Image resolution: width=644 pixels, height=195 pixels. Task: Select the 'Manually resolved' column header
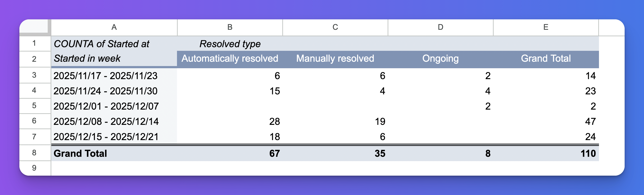[335, 58]
